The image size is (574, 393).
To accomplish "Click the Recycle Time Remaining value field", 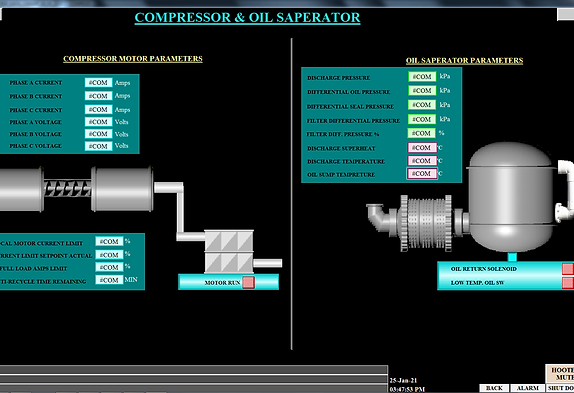I will pos(109,280).
